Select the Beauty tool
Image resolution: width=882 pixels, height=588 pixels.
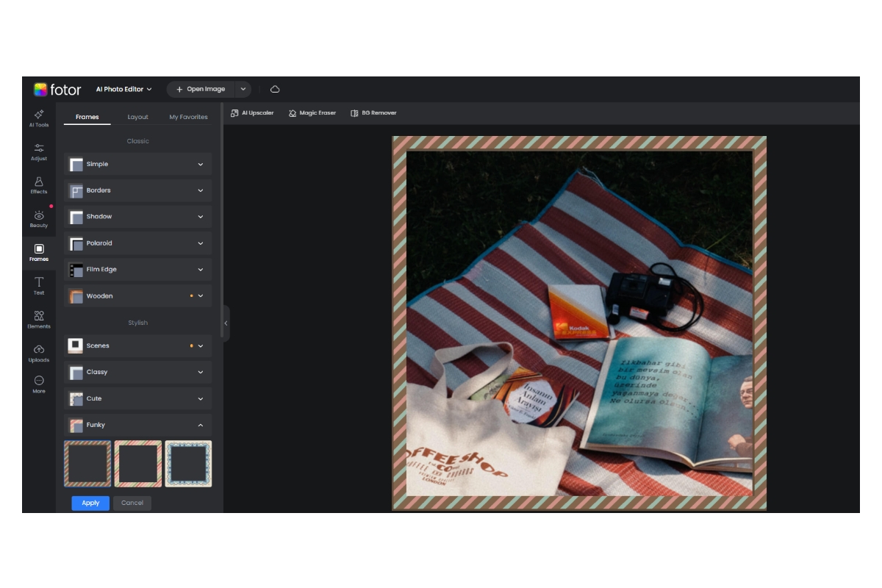click(x=39, y=219)
